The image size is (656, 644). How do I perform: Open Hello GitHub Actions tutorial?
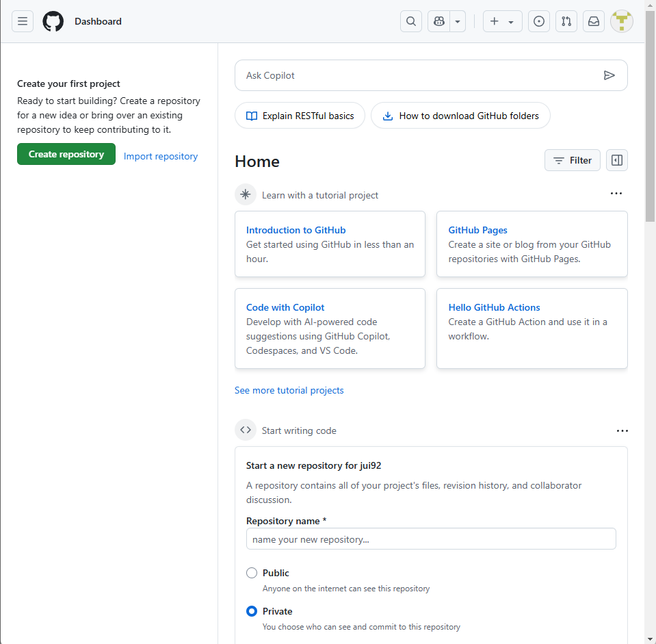[494, 307]
